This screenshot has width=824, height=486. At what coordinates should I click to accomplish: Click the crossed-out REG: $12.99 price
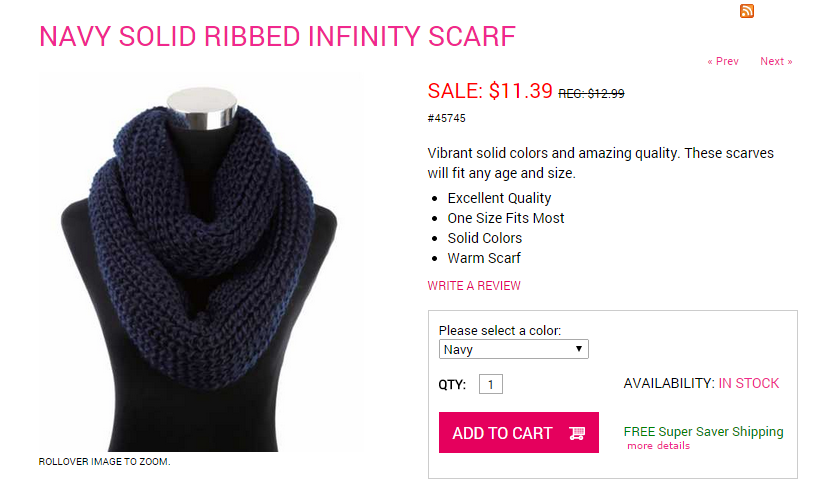pyautogui.click(x=591, y=93)
